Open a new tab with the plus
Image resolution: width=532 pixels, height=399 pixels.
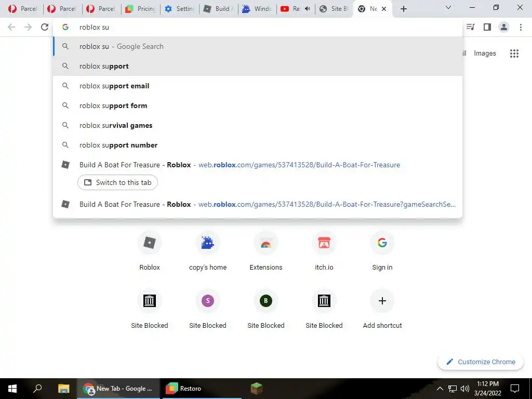point(403,9)
